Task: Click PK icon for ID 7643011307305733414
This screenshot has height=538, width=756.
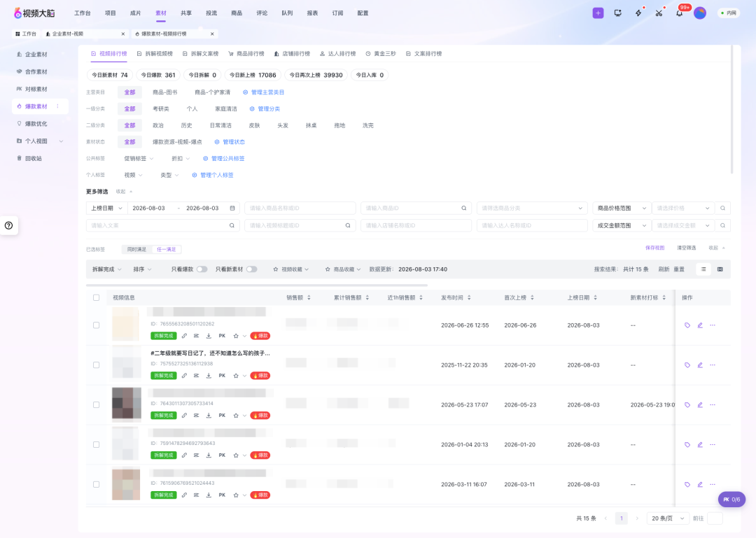Action: [x=222, y=416]
